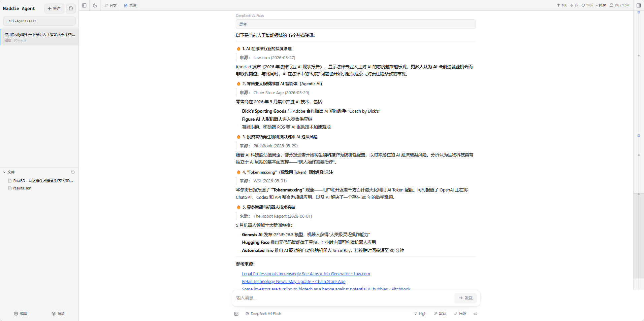Click the Hugging Face bullet text

pos(309,243)
